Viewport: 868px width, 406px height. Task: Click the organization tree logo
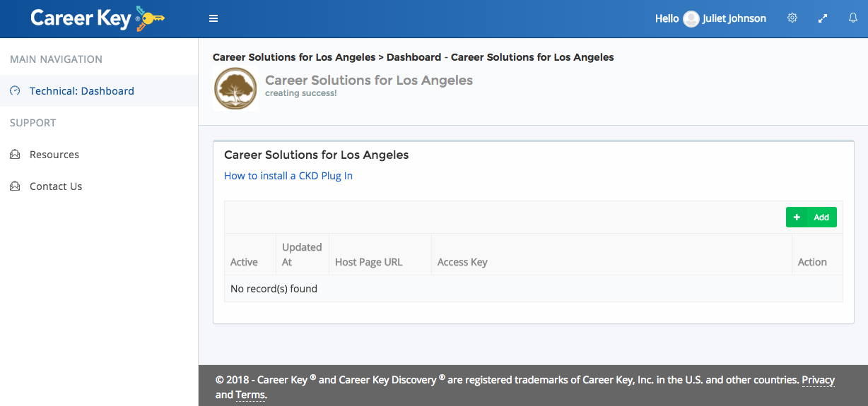pos(235,88)
